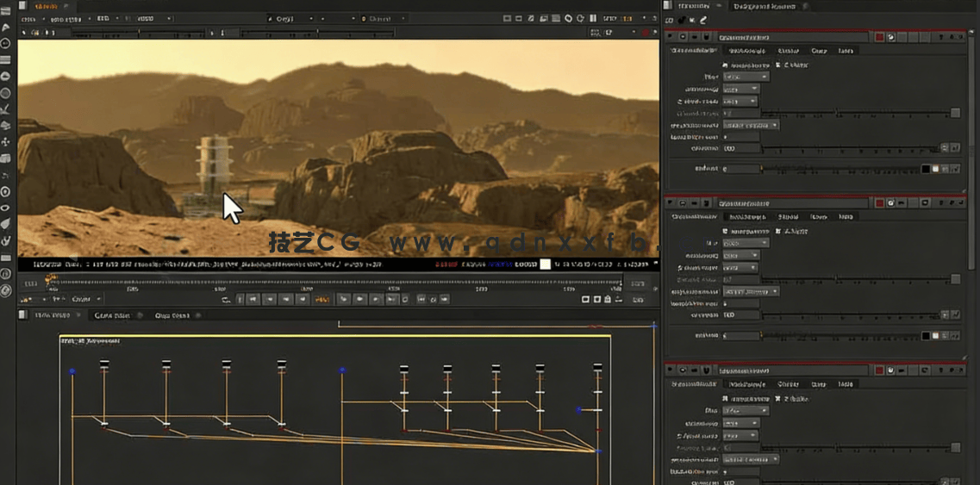Click the lock icon right of playback controls

pyautogui.click(x=608, y=300)
